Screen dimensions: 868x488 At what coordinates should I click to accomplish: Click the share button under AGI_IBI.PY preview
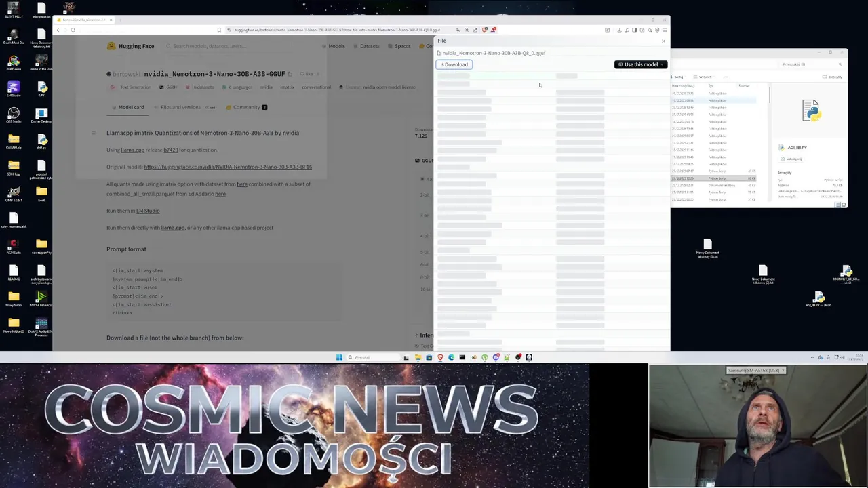791,159
